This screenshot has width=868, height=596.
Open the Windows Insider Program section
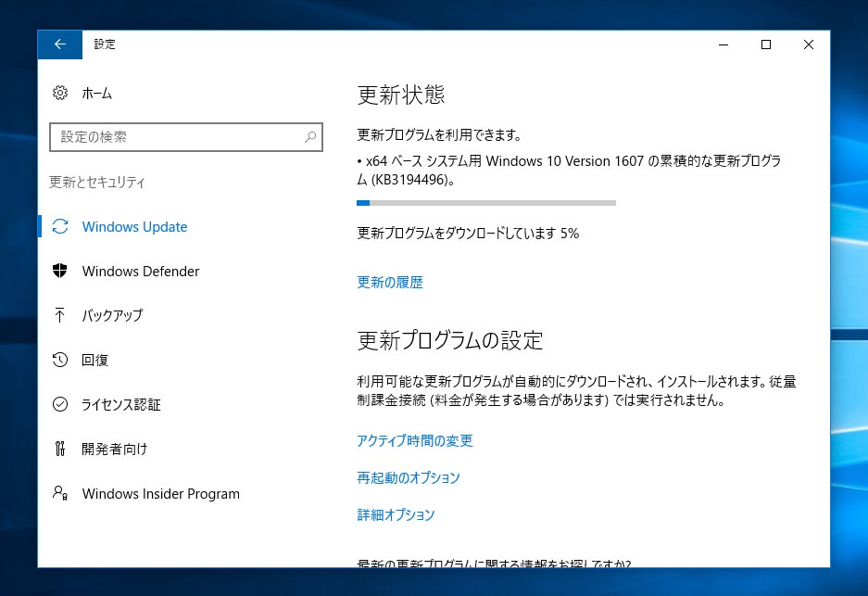coord(160,493)
